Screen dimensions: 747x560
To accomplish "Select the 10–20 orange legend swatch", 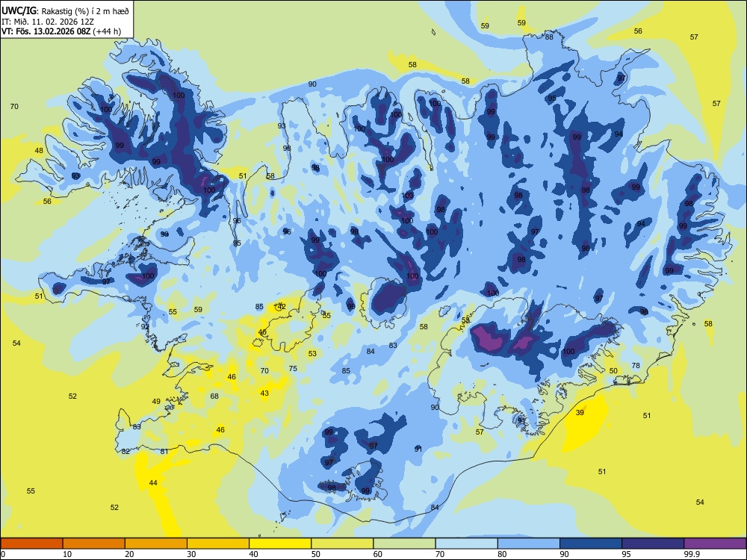I will (x=94, y=544).
